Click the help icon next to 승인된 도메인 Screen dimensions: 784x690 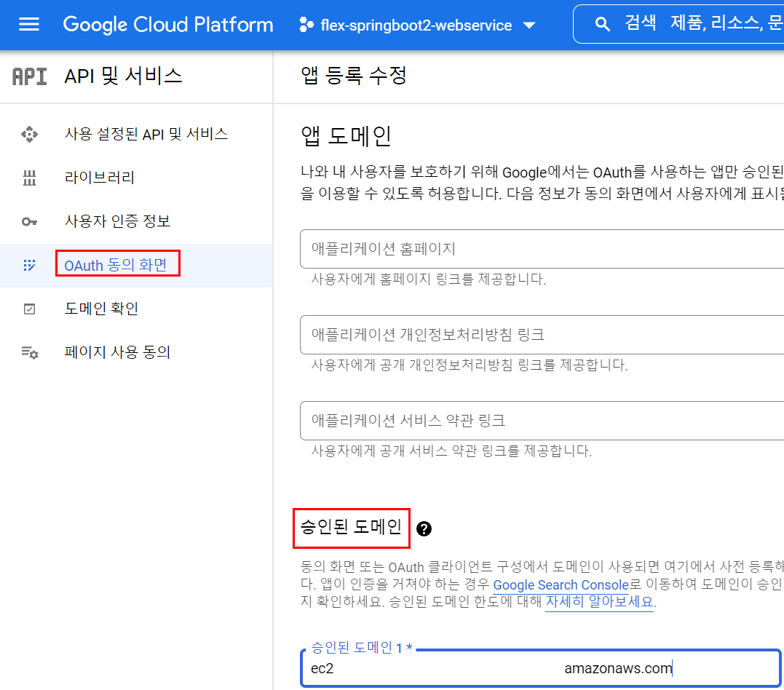tap(424, 528)
